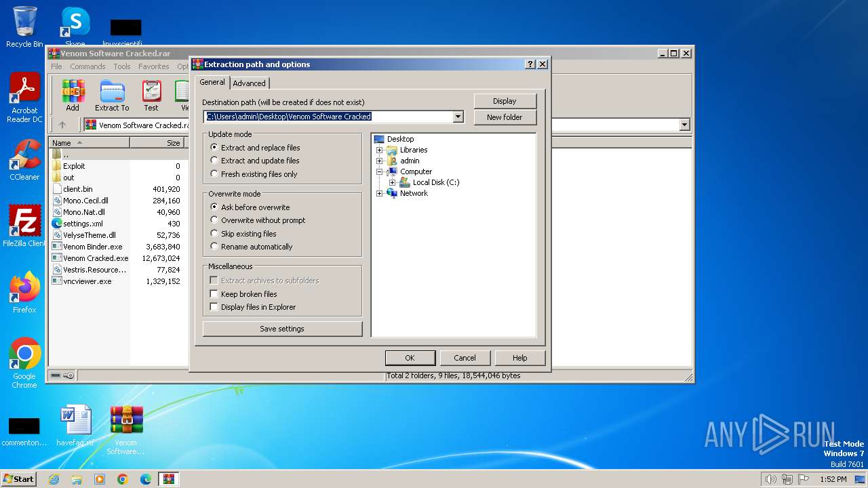The height and width of the screenshot is (488, 868).
Task: Click the Cancel button
Action: (x=465, y=358)
